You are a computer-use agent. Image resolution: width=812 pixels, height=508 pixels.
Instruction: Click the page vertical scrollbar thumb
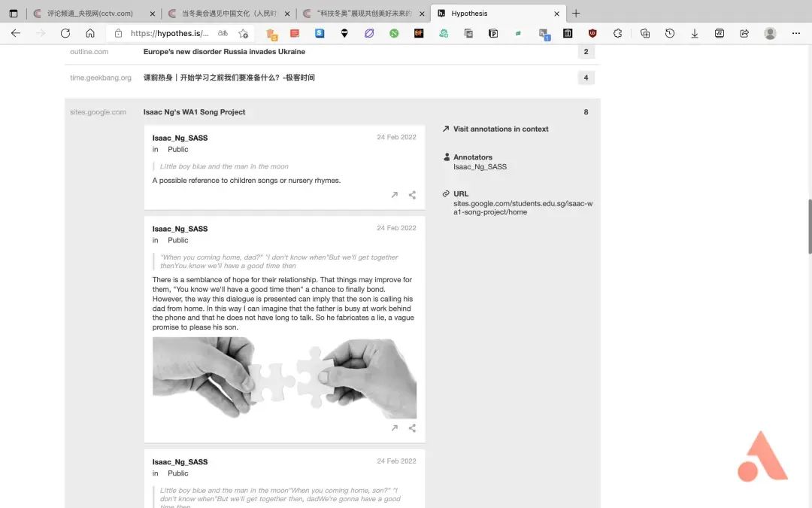pyautogui.click(x=810, y=226)
